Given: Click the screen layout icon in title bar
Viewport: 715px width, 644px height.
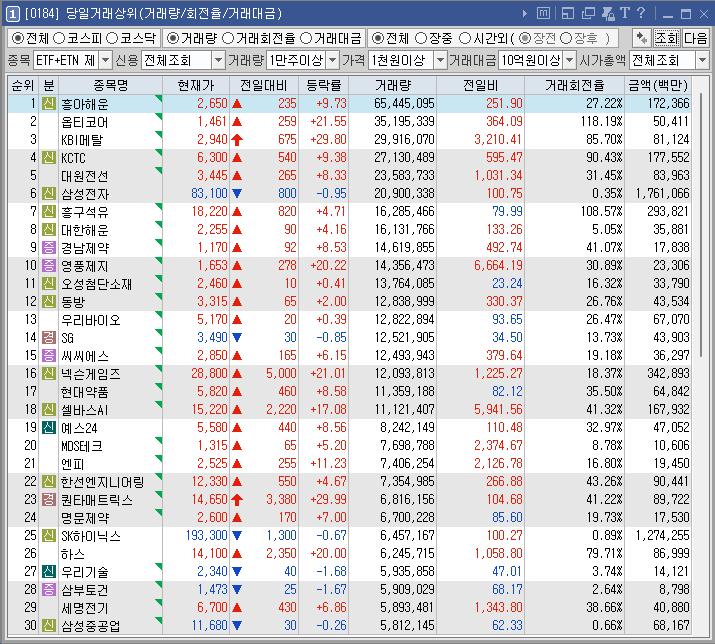Looking at the screenshot, I should (x=568, y=14).
